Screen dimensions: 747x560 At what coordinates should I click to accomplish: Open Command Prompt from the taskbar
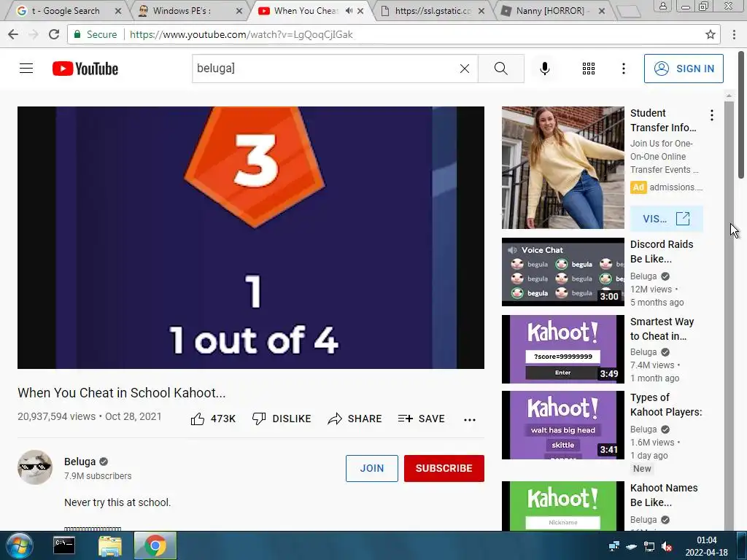(64, 545)
